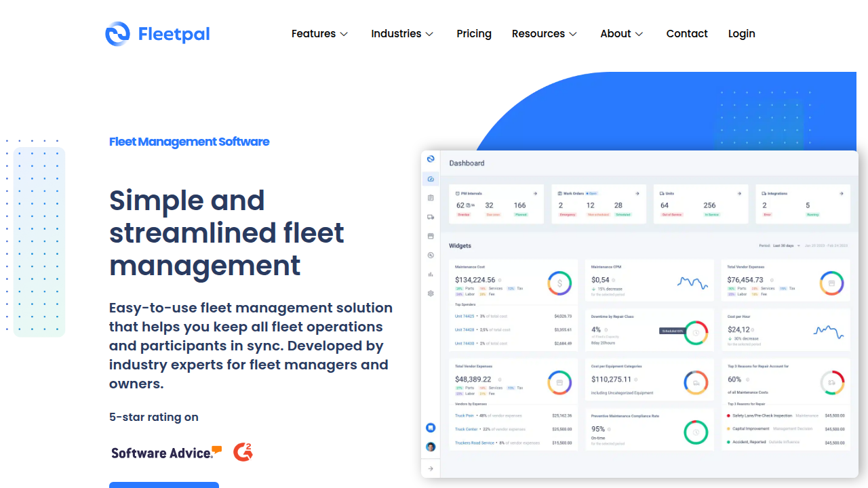Click the dollar donut chart in Maintenance Cost
This screenshot has height=488, width=868.
coord(559,283)
